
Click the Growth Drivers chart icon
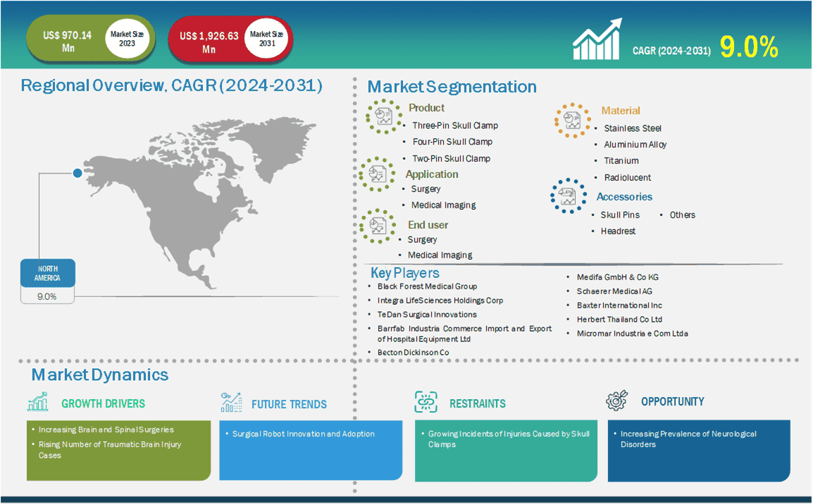coord(38,402)
